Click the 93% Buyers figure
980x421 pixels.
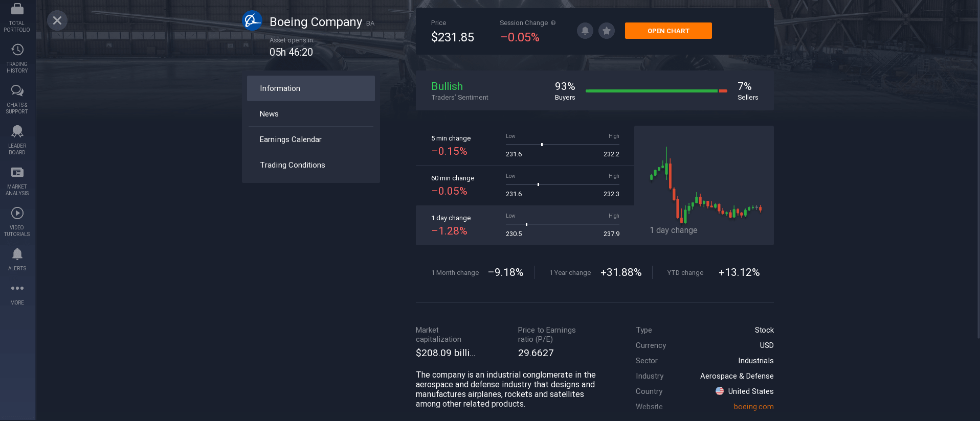pyautogui.click(x=565, y=86)
